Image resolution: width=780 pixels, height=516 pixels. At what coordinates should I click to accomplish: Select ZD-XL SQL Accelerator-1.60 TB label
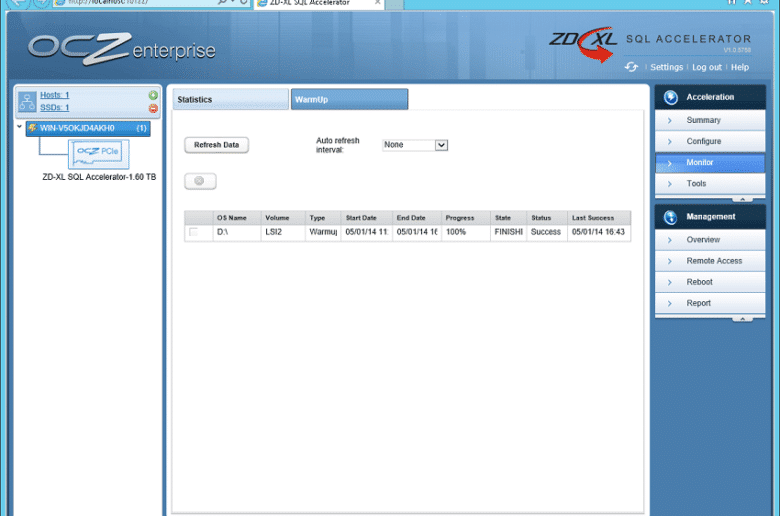[99, 177]
